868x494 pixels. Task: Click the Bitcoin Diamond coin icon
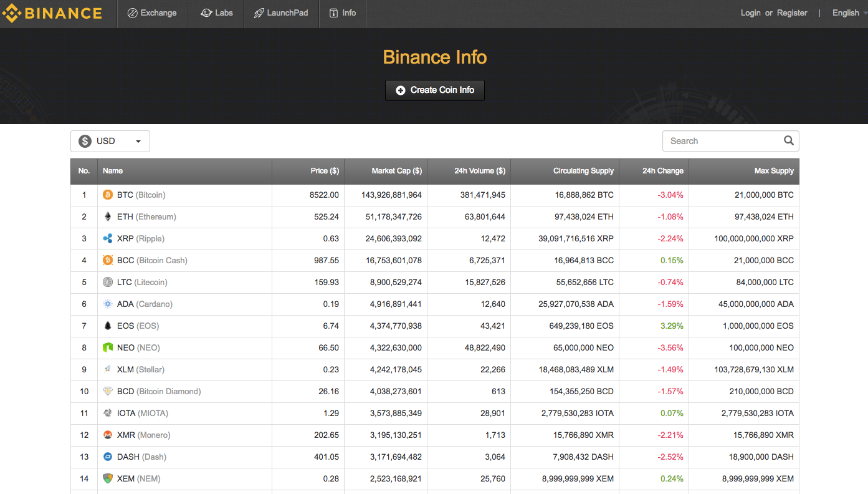point(108,392)
